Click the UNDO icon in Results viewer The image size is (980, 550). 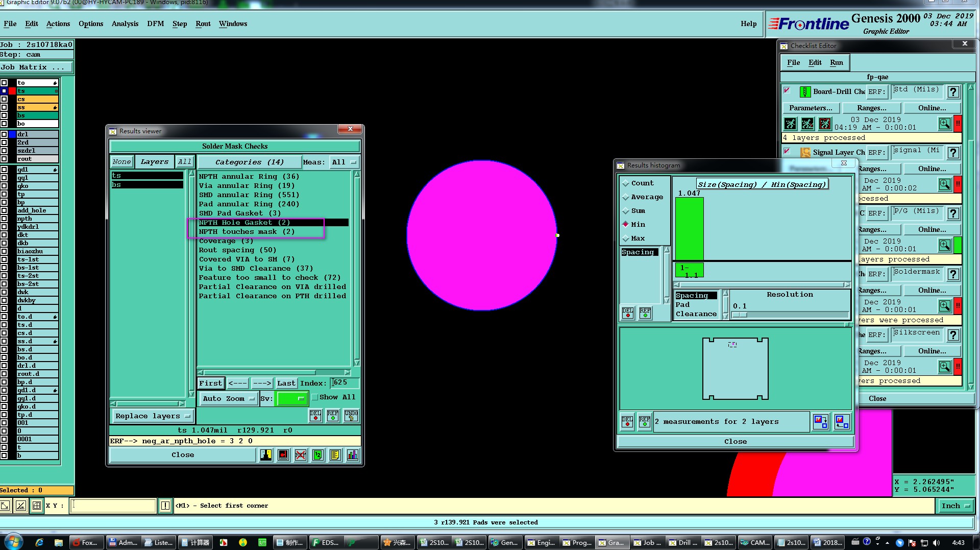click(351, 415)
